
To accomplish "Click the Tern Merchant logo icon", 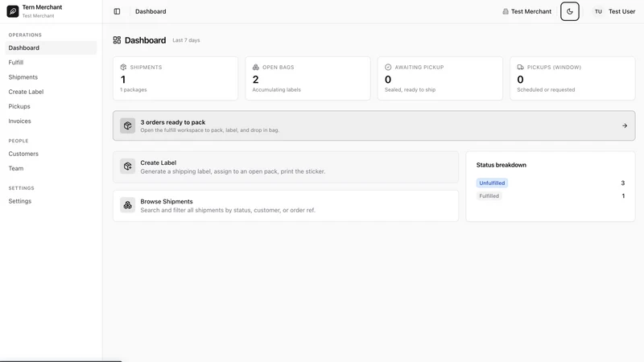I will pos(13,11).
